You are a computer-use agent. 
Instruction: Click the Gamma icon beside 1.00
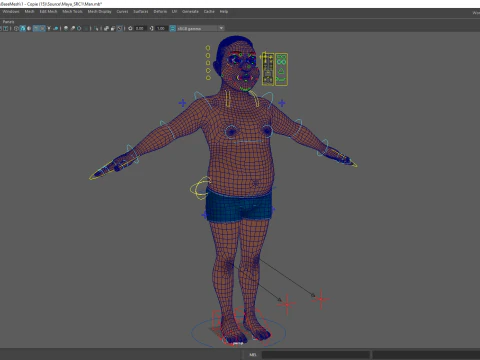(x=151, y=29)
